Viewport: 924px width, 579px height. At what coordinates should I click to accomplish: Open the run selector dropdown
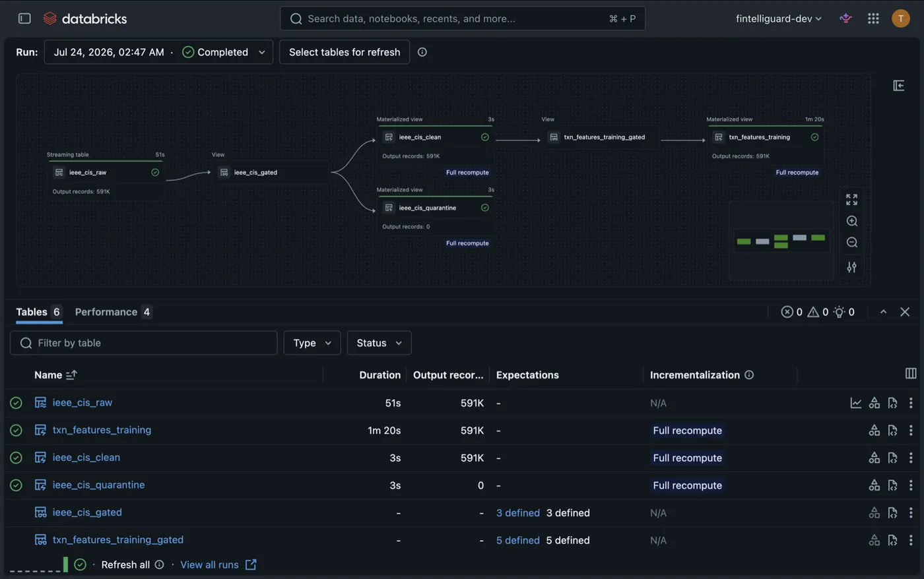[x=158, y=52]
